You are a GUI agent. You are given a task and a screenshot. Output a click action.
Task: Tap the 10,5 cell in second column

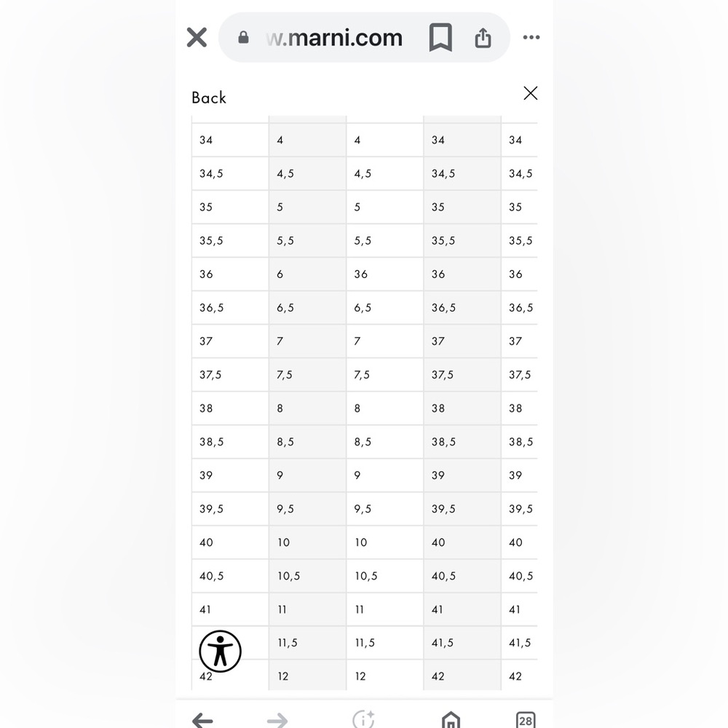coord(307,576)
